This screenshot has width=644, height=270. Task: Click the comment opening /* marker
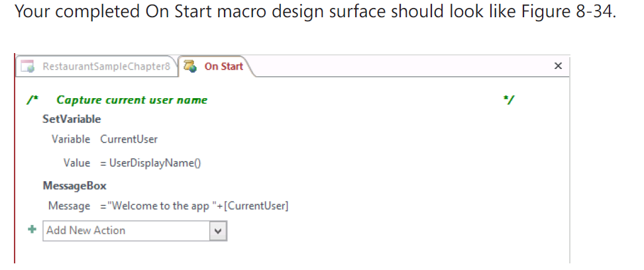click(32, 100)
